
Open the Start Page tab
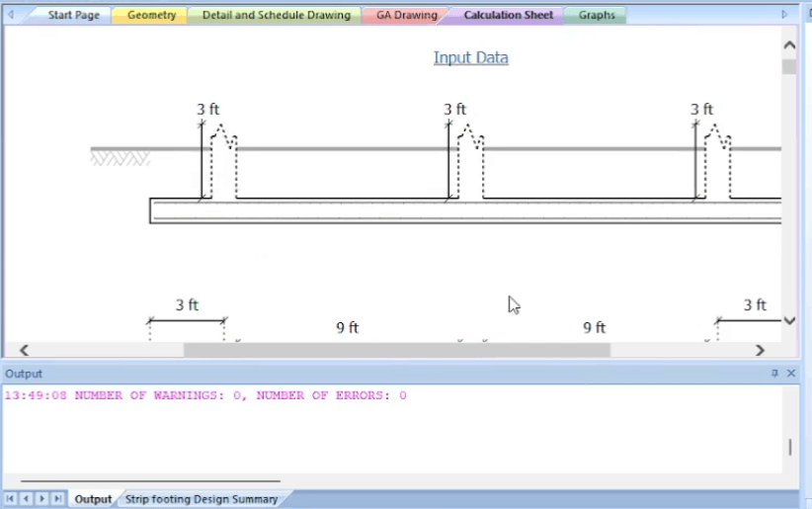(x=73, y=16)
